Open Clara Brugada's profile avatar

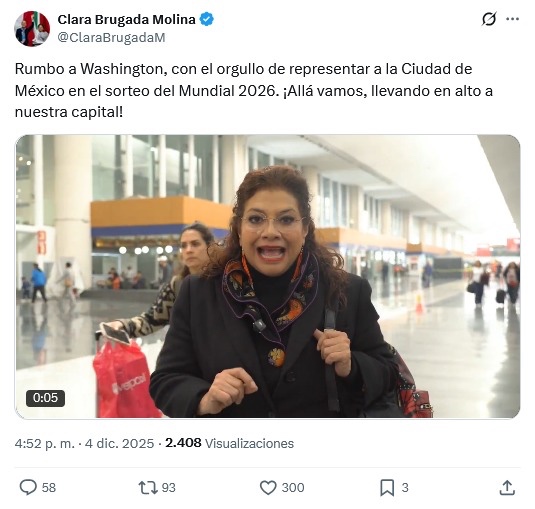[32, 28]
